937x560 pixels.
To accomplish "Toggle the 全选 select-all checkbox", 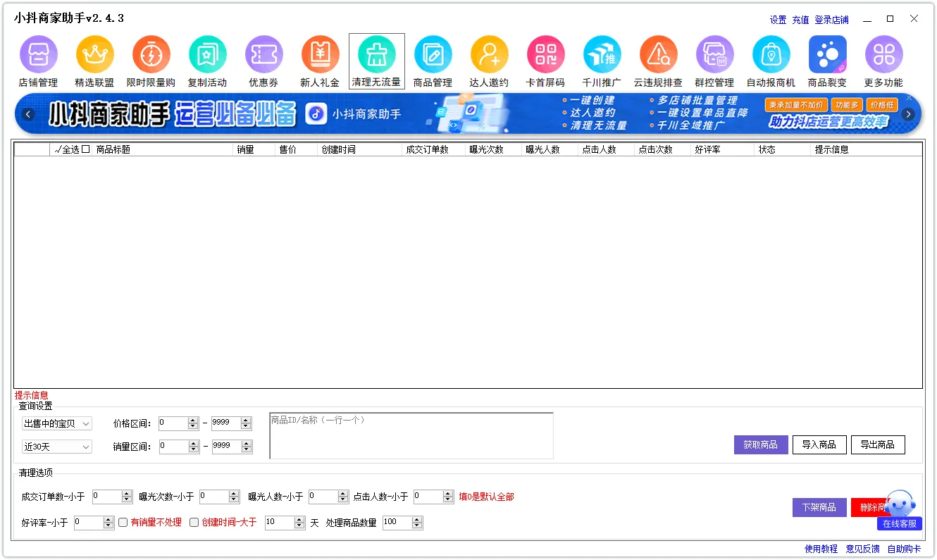I will [x=86, y=149].
